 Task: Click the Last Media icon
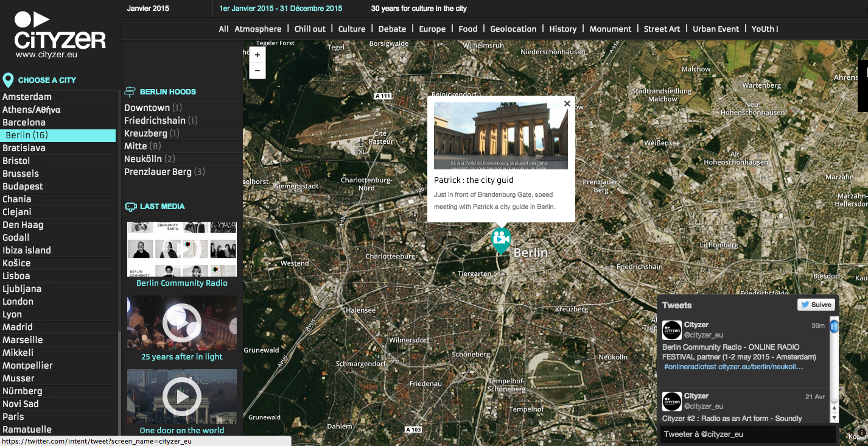[x=130, y=207]
